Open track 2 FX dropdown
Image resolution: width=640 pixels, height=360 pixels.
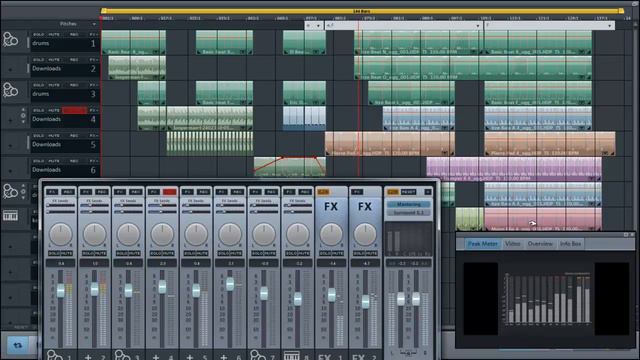[93, 60]
